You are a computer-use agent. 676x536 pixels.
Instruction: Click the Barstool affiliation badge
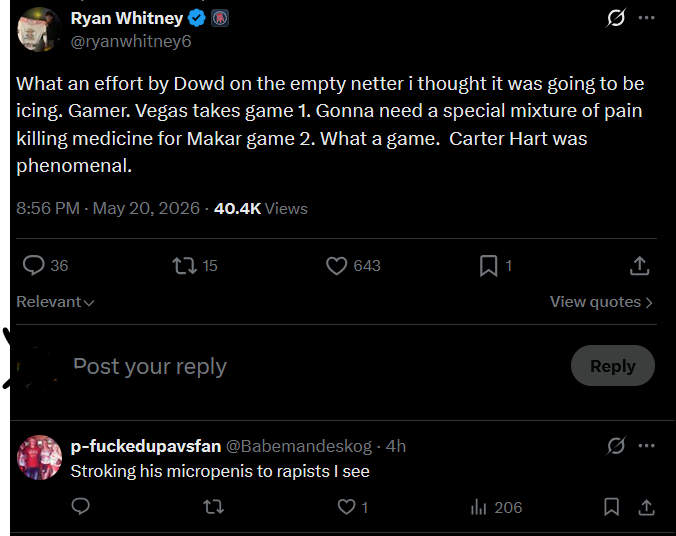(x=220, y=19)
